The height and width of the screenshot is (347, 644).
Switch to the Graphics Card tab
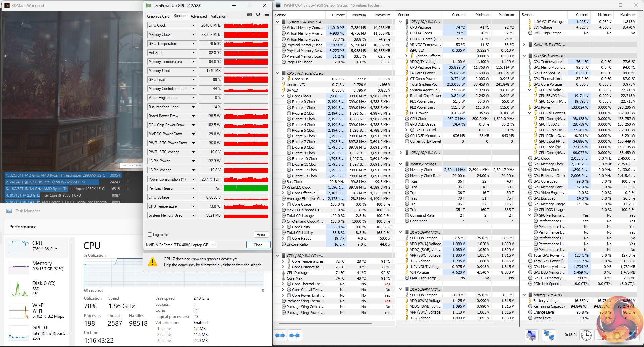[158, 16]
